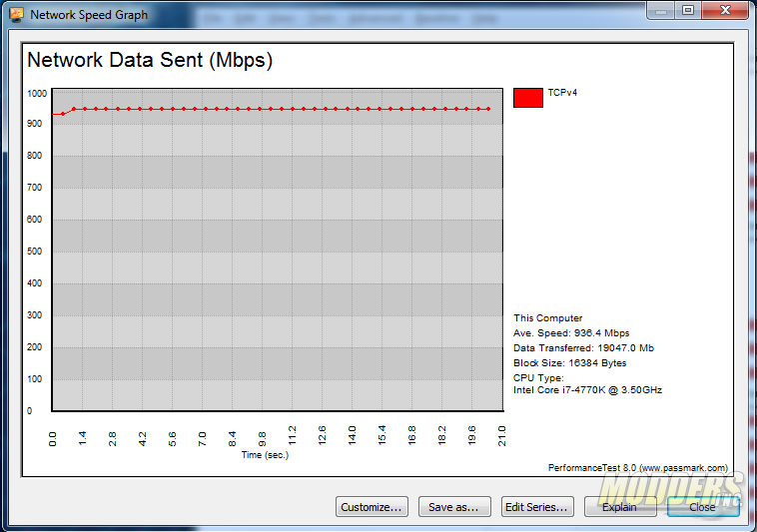Screen dimensions: 757x532
Task: Close the window using the red X
Action: (724, 10)
